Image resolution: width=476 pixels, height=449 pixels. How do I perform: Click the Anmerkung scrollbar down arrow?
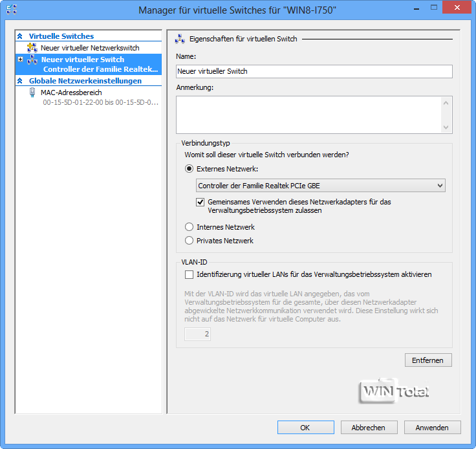tap(446, 127)
